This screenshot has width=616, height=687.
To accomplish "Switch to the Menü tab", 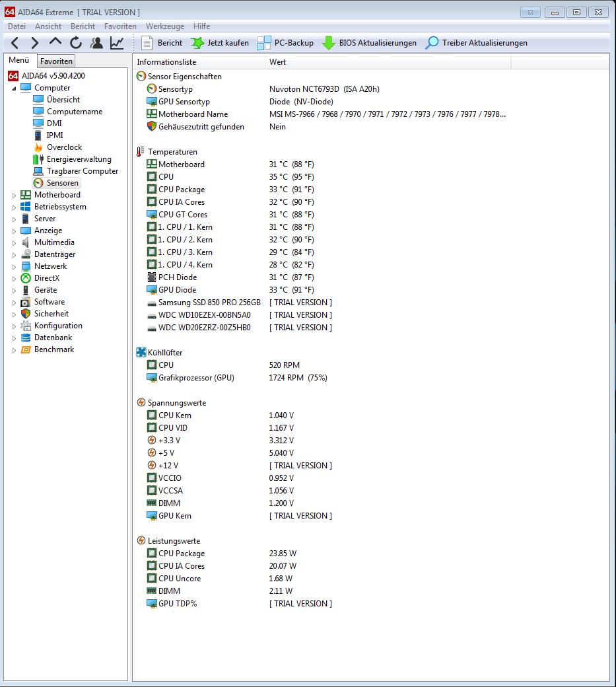I will click(x=19, y=60).
